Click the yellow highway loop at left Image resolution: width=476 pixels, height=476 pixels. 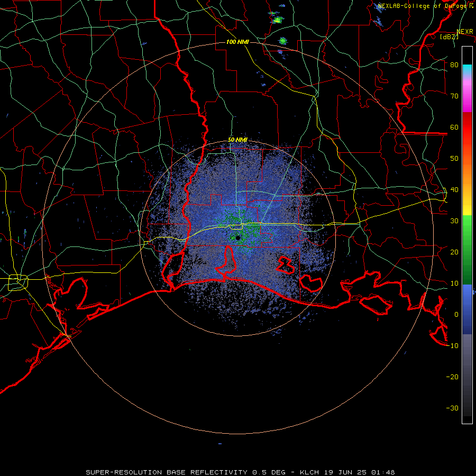pos(18,282)
